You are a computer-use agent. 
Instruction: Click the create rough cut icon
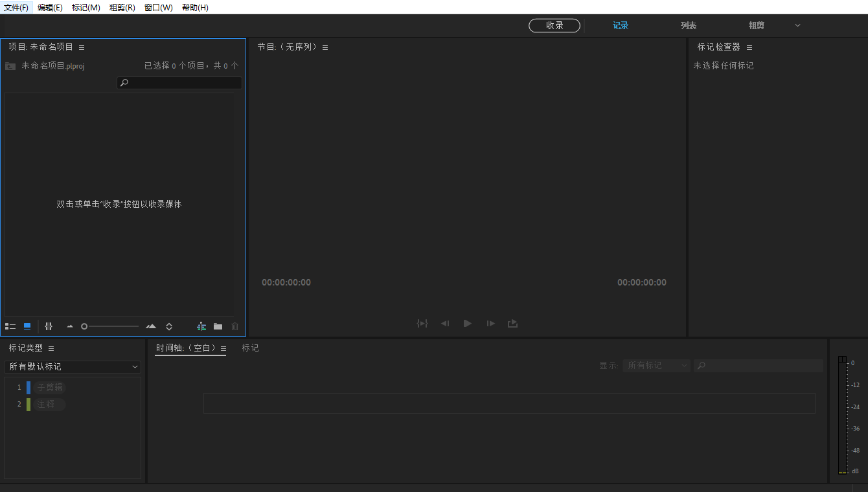(x=201, y=326)
